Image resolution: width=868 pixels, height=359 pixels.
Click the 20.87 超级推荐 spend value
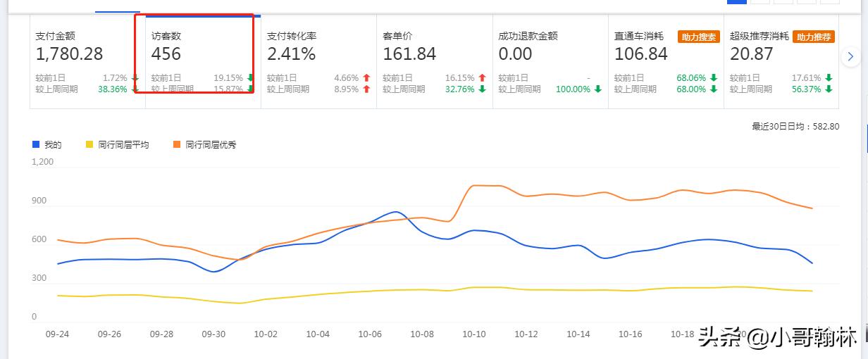pos(751,53)
